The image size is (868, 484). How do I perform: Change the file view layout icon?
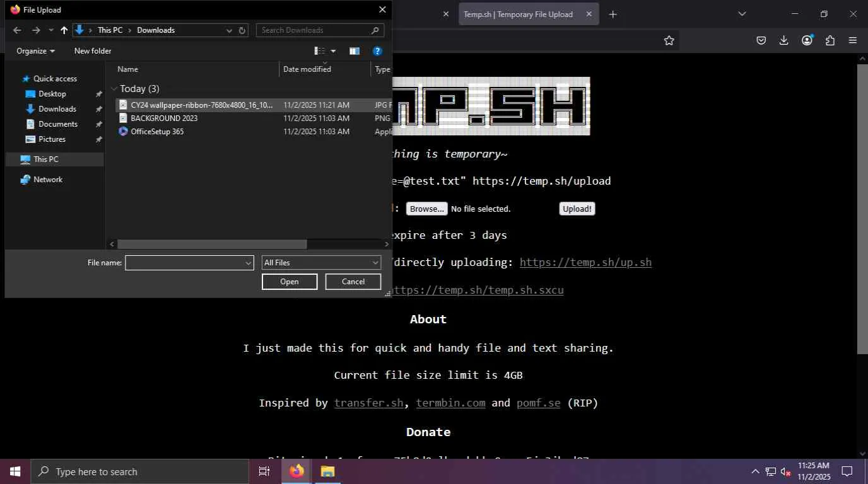[x=320, y=51]
